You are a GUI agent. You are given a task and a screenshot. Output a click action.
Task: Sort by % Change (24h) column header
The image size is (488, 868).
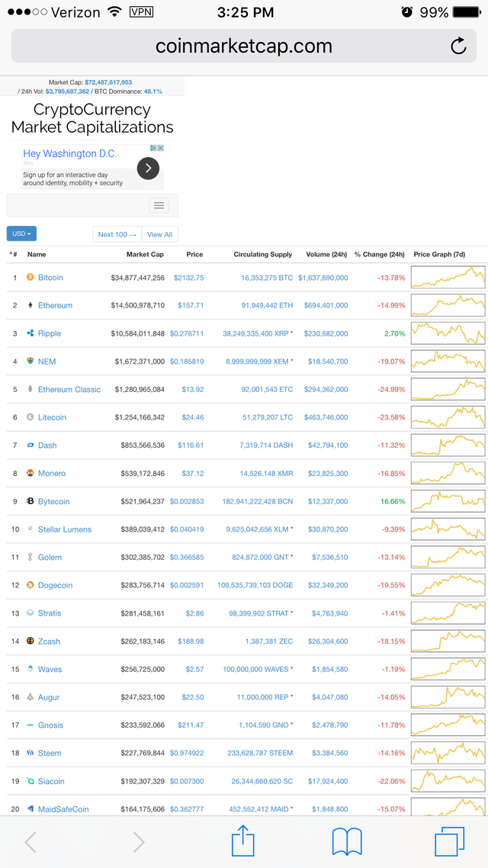(x=380, y=255)
